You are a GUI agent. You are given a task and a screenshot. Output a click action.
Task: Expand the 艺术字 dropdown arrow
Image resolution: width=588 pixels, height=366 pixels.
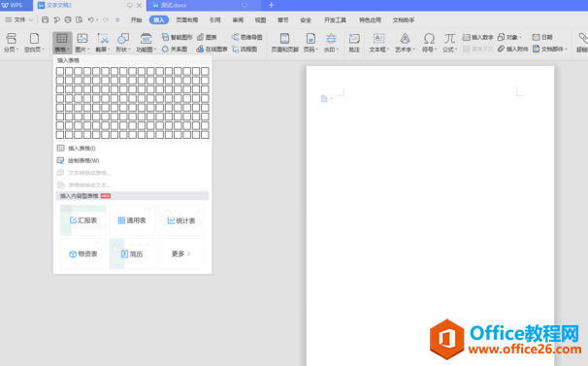coord(413,50)
